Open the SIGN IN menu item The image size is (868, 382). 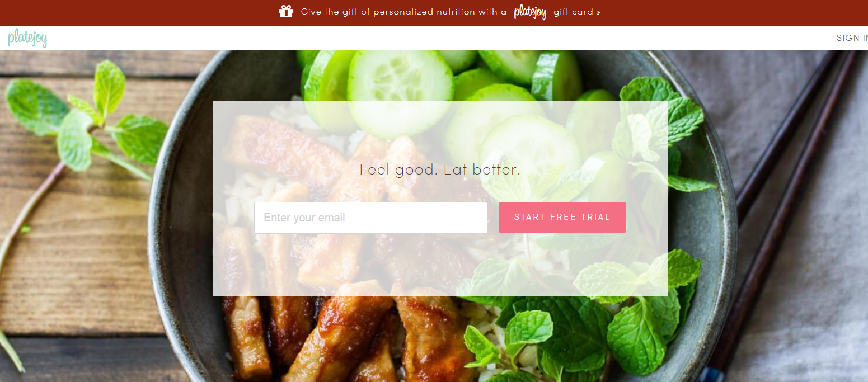852,38
